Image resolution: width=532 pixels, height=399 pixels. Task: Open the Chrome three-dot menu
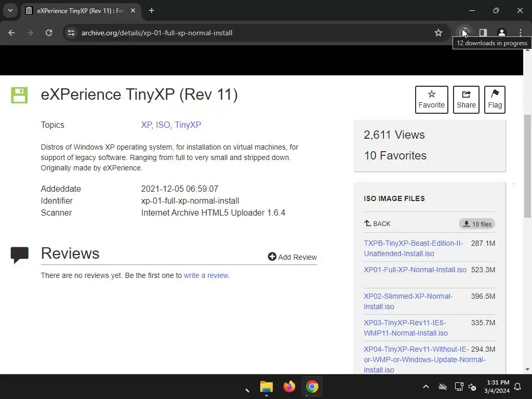(520, 33)
